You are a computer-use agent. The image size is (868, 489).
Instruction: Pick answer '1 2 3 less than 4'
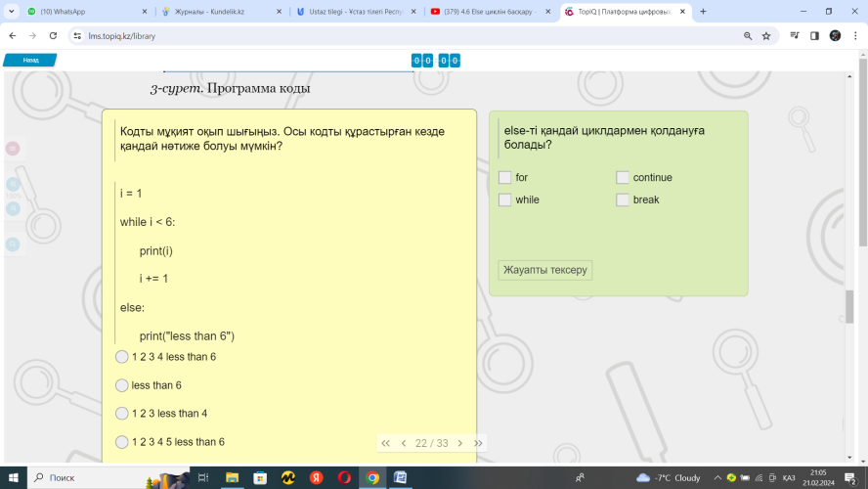coord(122,413)
